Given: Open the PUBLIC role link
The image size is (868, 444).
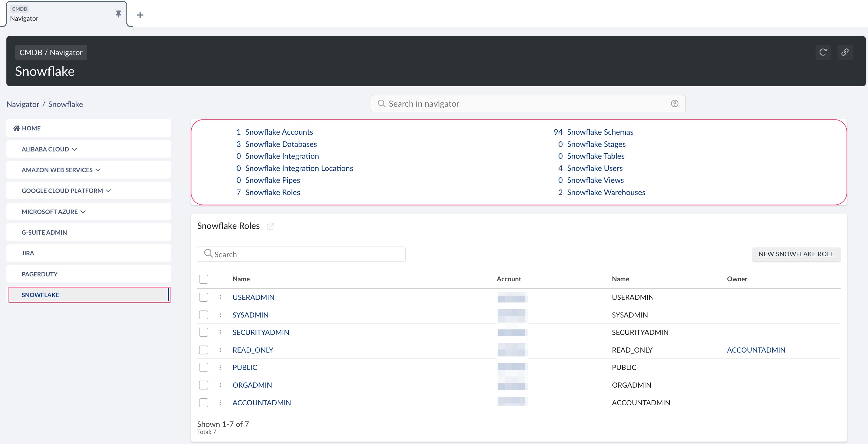Looking at the screenshot, I should 245,368.
